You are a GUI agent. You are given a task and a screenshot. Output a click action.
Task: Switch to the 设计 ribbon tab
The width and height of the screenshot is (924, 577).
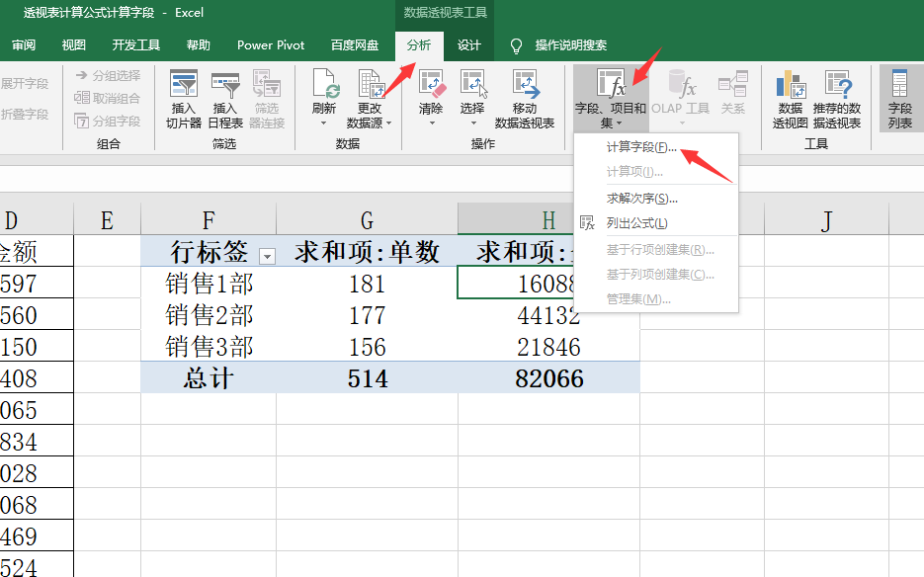(469, 45)
